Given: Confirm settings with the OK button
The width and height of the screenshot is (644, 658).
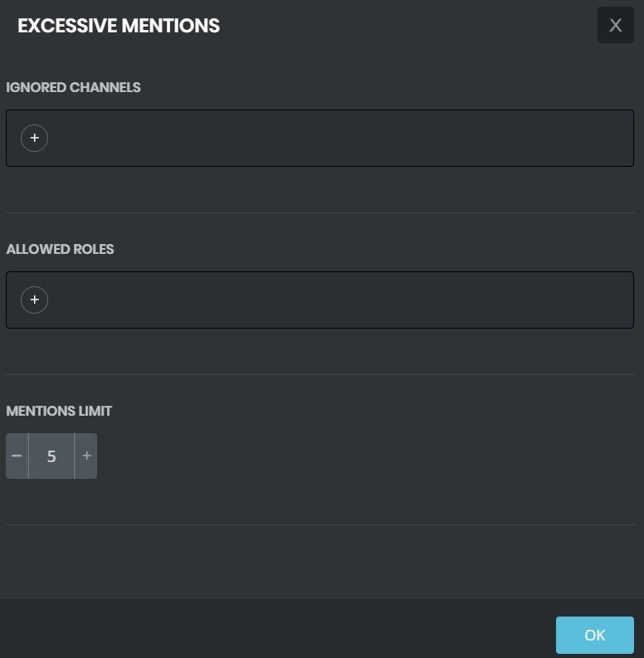Looking at the screenshot, I should pos(595,635).
